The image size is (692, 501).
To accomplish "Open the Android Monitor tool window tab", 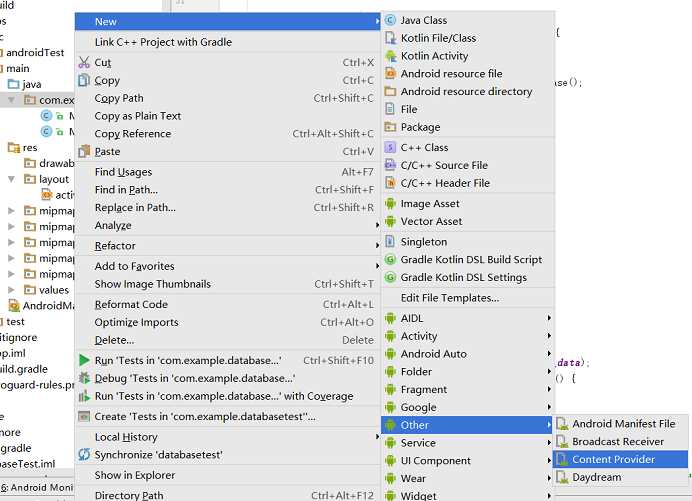I will coord(37,487).
